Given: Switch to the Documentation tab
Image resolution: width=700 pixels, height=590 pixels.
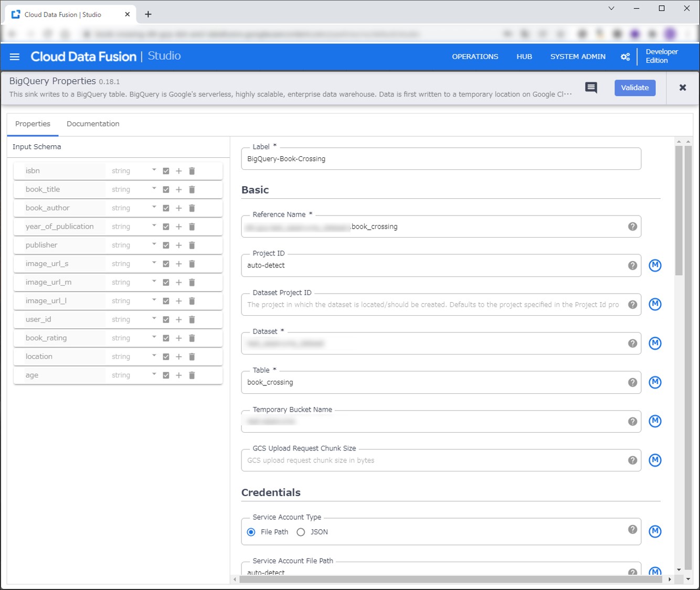Looking at the screenshot, I should pyautogui.click(x=93, y=124).
